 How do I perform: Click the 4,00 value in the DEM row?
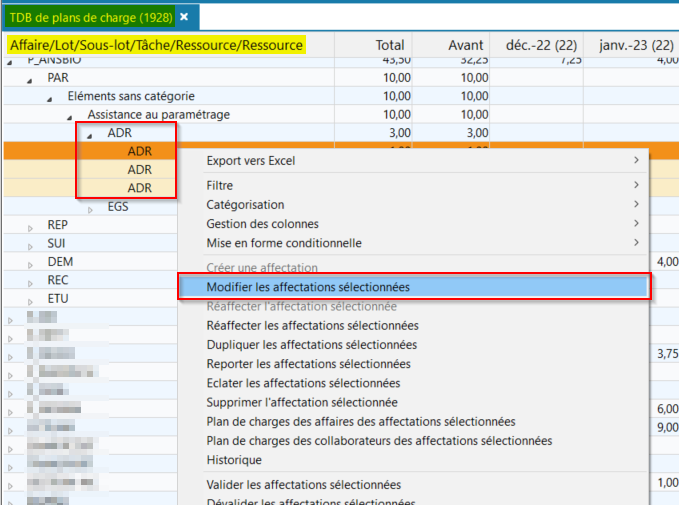(x=667, y=262)
